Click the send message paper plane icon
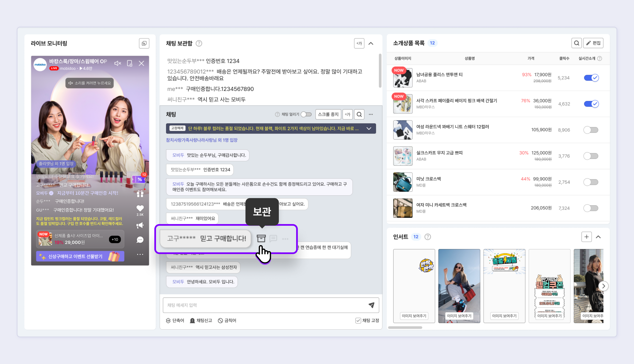 371,305
